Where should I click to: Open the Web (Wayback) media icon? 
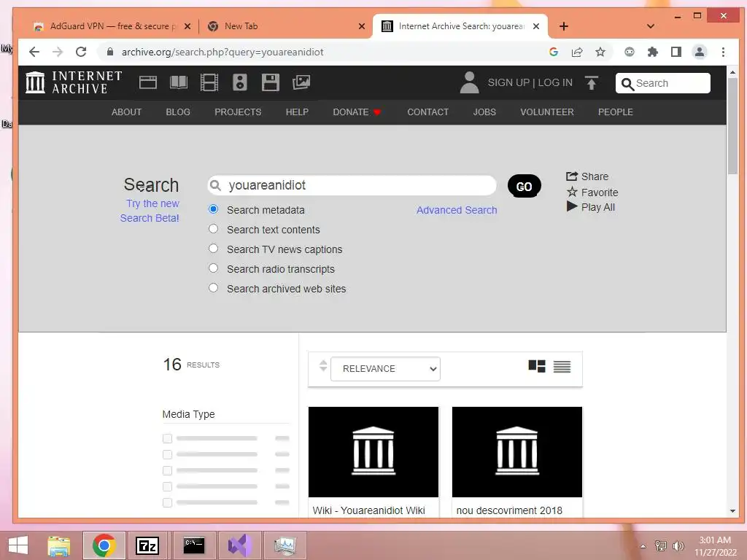coord(147,82)
